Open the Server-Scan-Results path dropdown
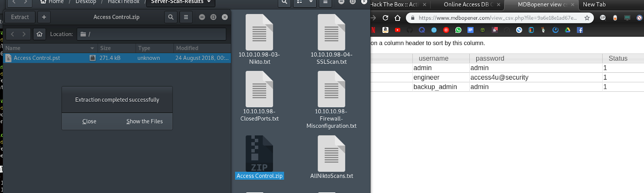644x193 pixels. [x=181, y=2]
